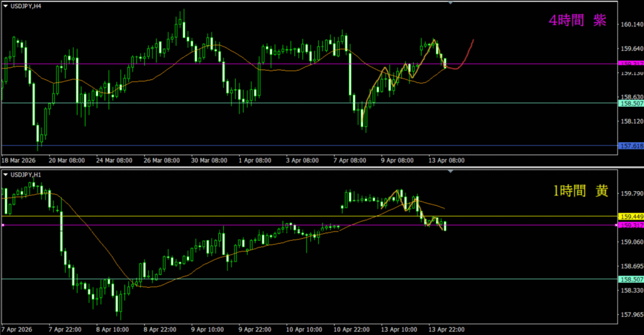
Task: Click the 159.790 level on H1 price scale
Action: [631, 194]
